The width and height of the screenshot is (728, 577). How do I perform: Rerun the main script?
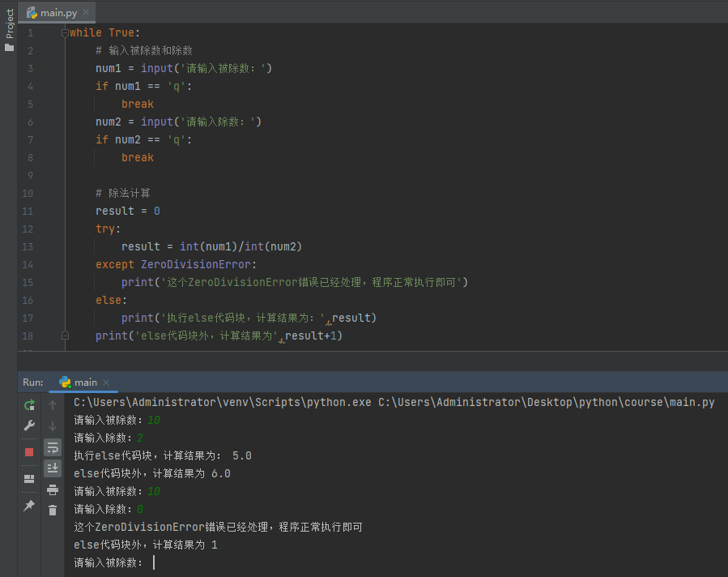click(x=29, y=405)
